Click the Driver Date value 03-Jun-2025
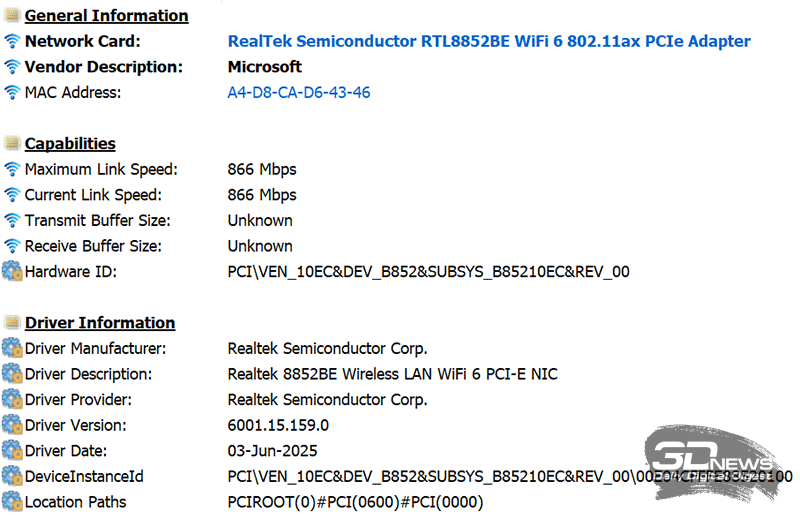Viewport: 800px width, 519px height. (x=272, y=451)
